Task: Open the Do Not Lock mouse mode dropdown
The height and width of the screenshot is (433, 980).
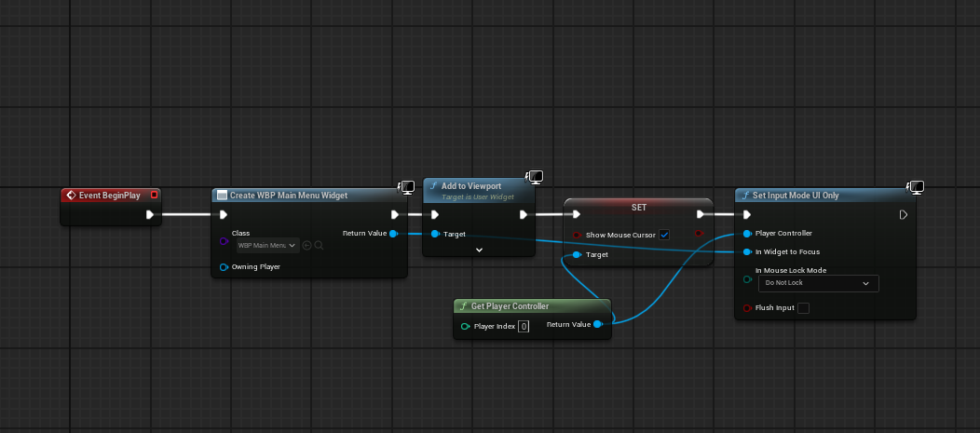Action: [x=818, y=283]
